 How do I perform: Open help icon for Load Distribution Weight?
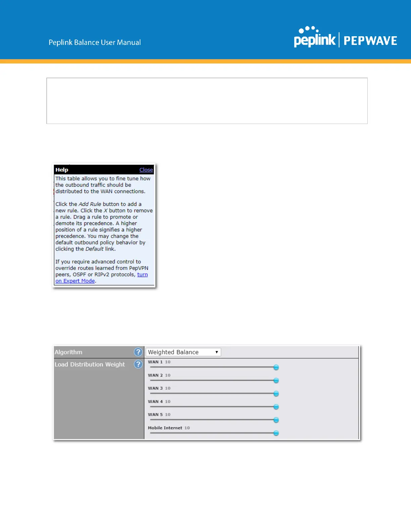[138, 364]
